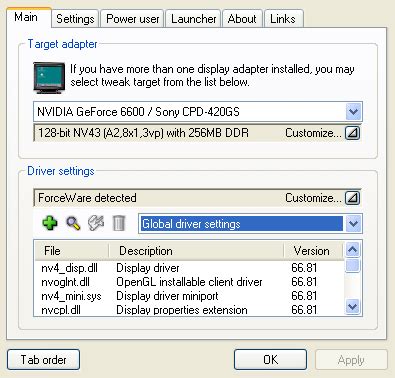395x378 pixels.
Task: Open the Power user tab
Action: (x=132, y=19)
